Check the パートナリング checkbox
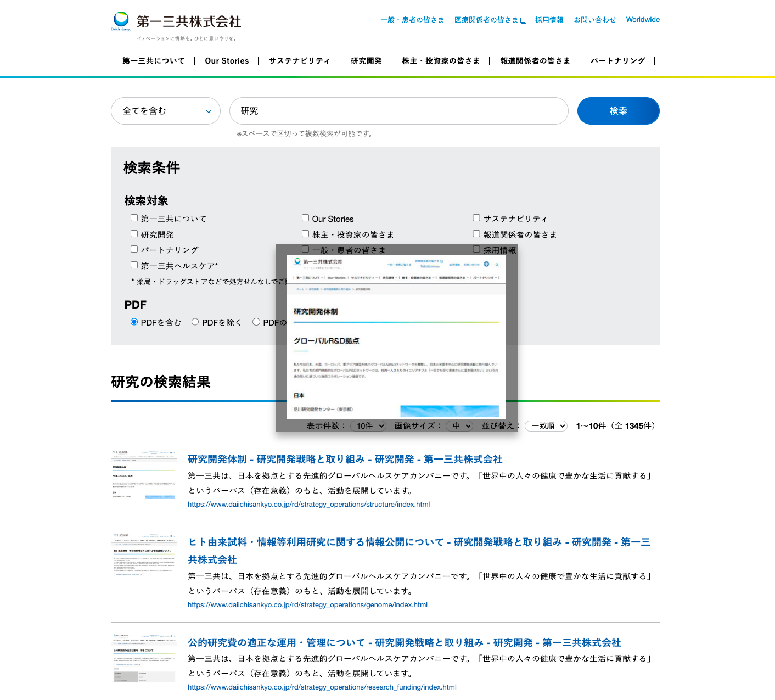The image size is (775, 700). [134, 249]
